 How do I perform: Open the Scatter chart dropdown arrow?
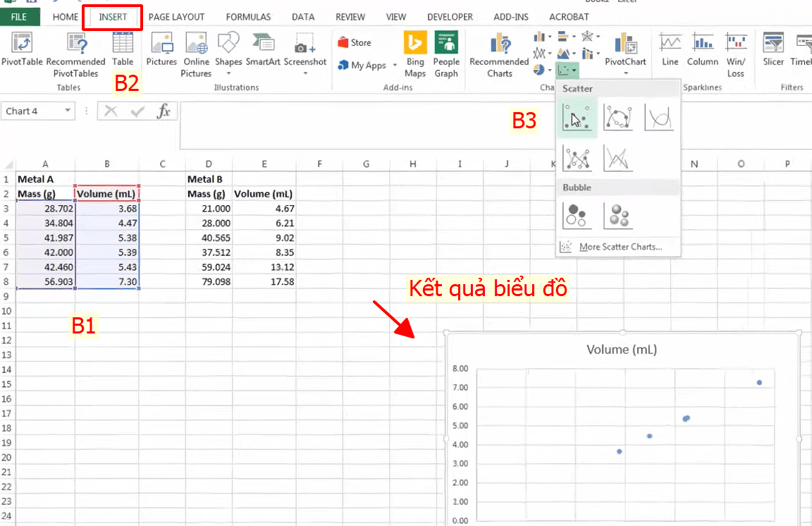pyautogui.click(x=574, y=70)
